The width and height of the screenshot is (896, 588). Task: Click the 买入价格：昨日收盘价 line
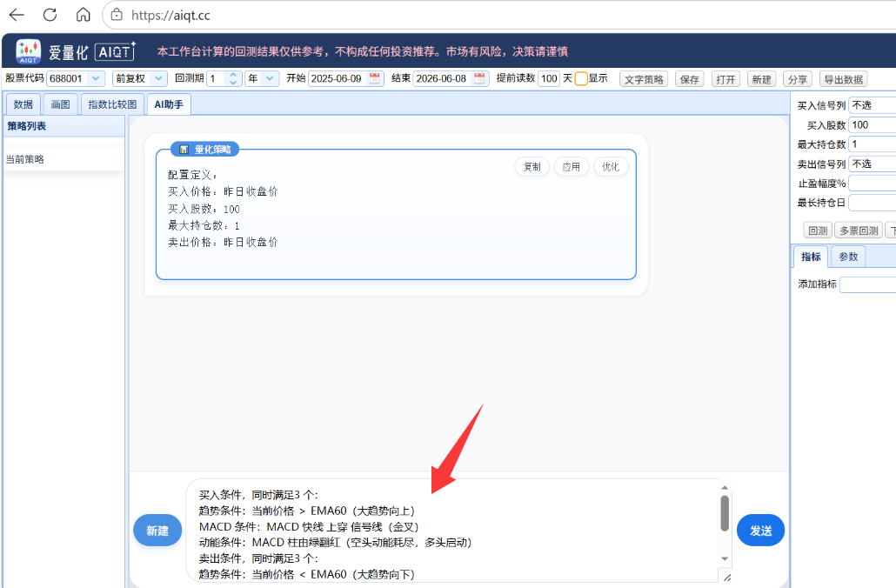[x=223, y=191]
